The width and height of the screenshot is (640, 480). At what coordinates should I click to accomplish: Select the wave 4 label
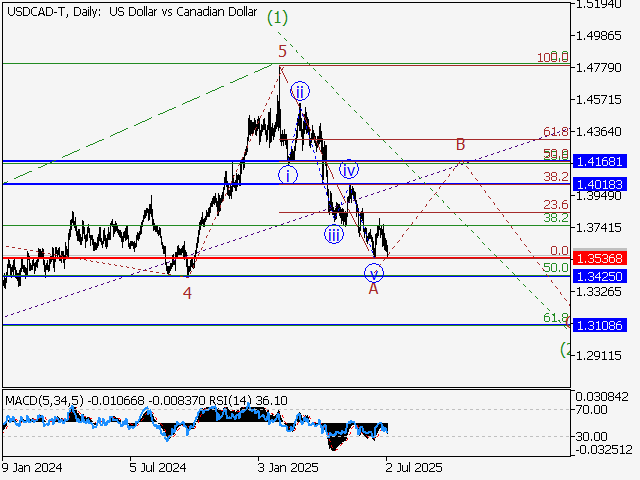[187, 293]
